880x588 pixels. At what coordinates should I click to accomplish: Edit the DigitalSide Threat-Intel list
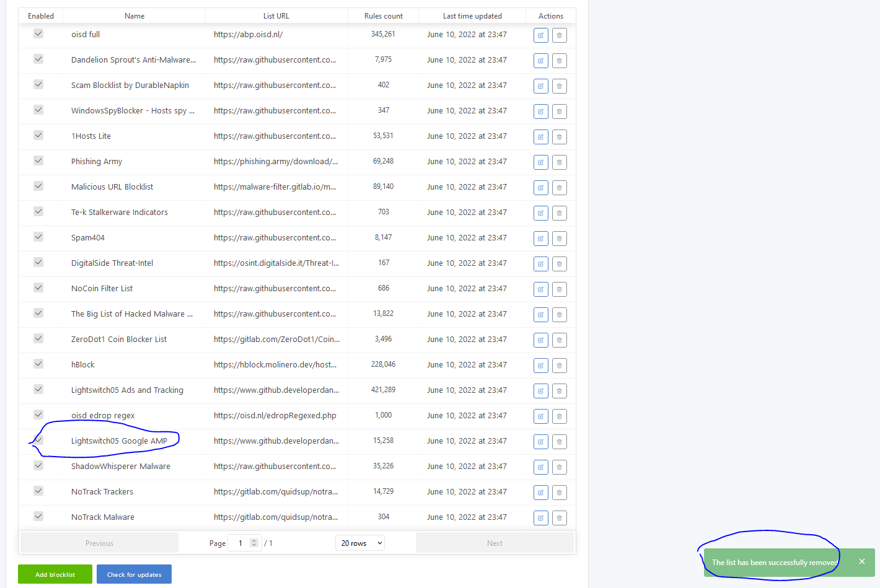pos(540,264)
